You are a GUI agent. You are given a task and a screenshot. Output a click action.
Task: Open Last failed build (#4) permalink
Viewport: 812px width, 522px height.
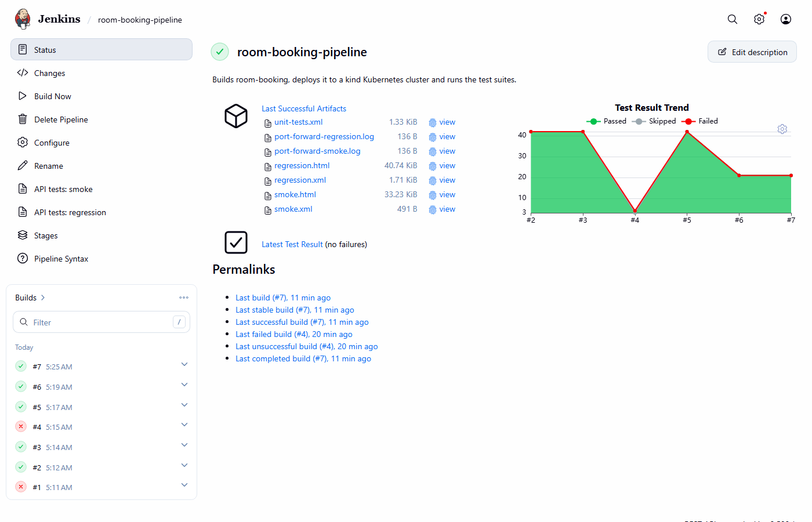point(294,334)
